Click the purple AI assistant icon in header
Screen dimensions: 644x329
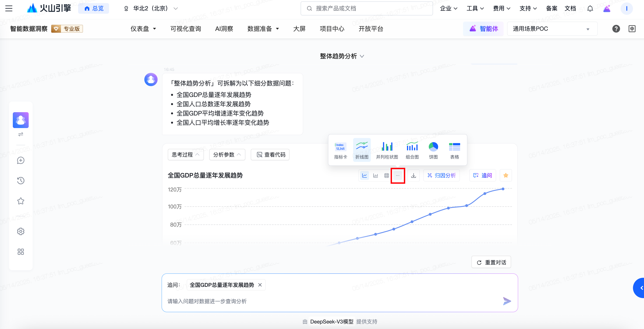point(607,9)
